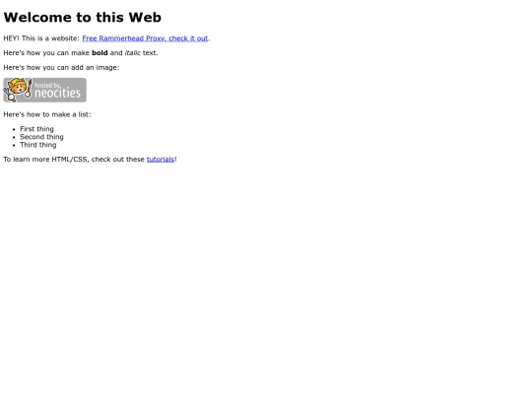Click 'Here's how to make a list:' text

click(47, 114)
